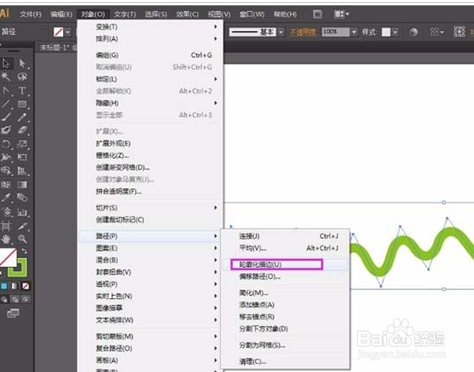Select the Blob Brush tool
Image resolution: width=474 pixels, height=372 pixels.
tap(6, 130)
